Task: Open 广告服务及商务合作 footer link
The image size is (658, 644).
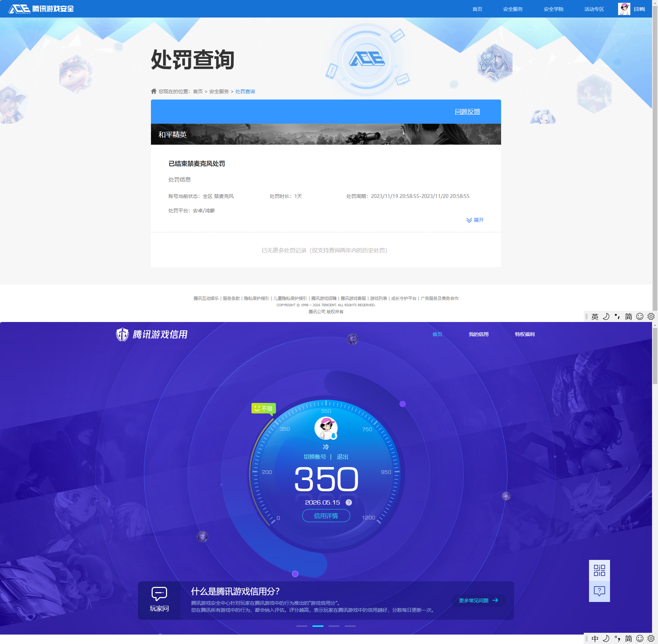Action: point(439,299)
